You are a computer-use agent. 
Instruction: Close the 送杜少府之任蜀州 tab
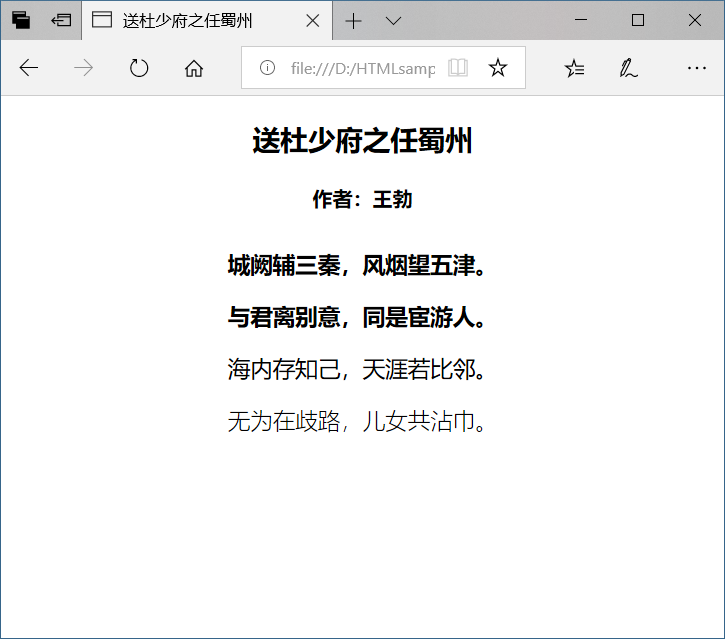coord(313,21)
